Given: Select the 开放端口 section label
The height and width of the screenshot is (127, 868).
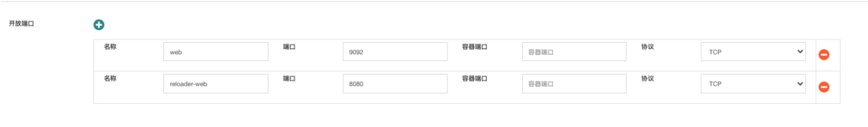Looking at the screenshot, I should pyautogui.click(x=21, y=23).
